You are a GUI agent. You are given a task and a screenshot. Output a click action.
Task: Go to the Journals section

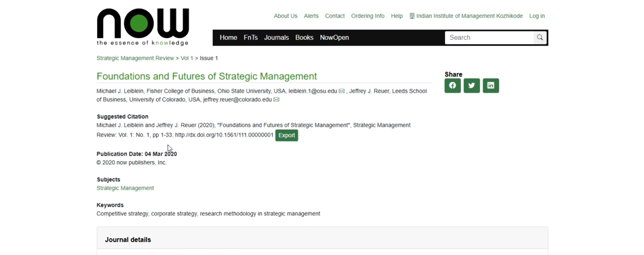(x=276, y=37)
